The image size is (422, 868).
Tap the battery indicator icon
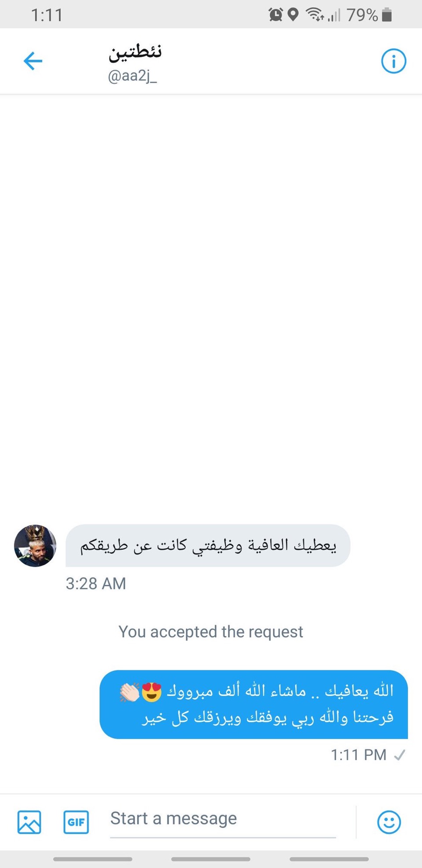[387, 15]
